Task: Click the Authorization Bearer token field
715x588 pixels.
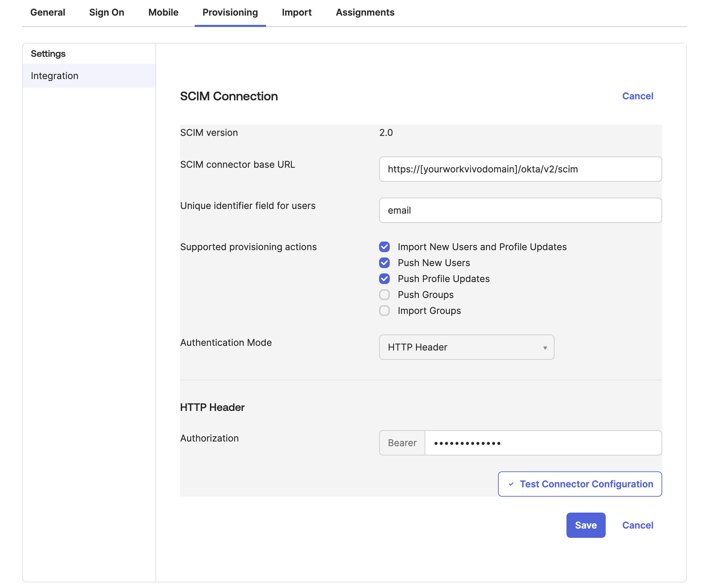Action: tap(543, 443)
